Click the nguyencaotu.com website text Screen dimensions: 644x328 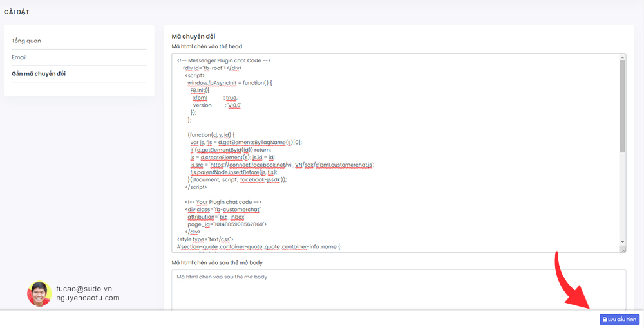(x=88, y=298)
